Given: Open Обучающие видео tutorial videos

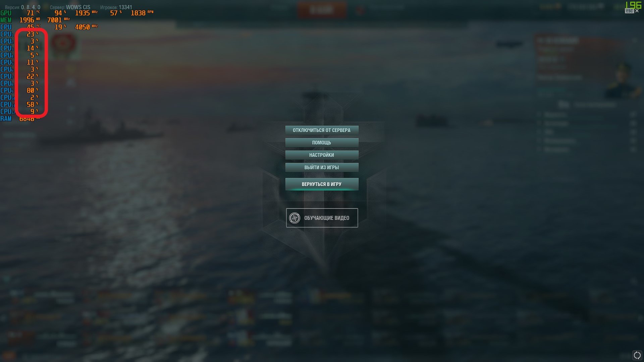Looking at the screenshot, I should tap(322, 218).
